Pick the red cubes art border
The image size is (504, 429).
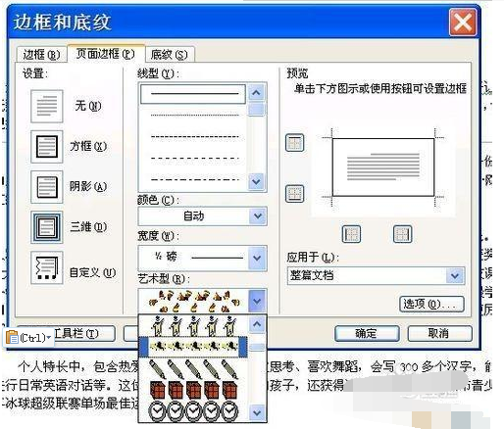pos(193,390)
